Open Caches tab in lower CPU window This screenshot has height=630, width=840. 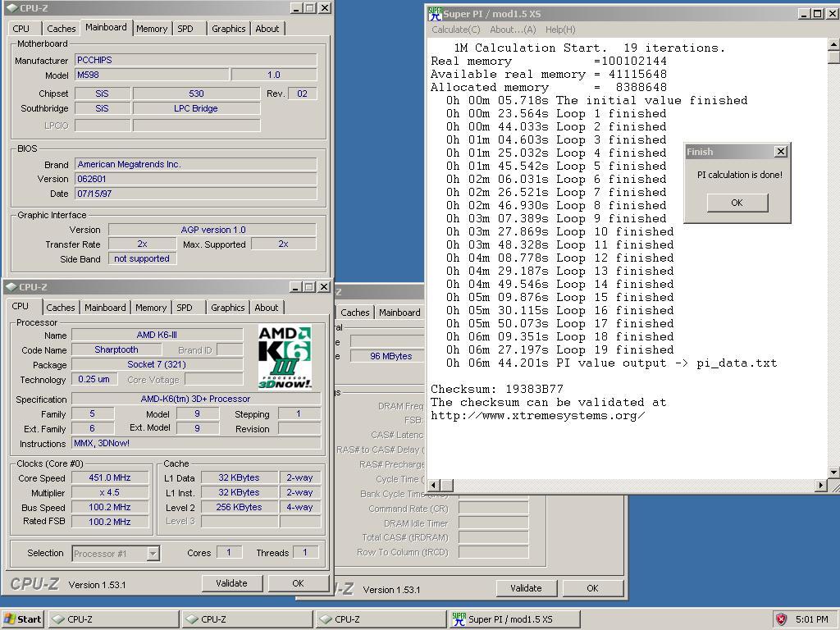(x=61, y=308)
